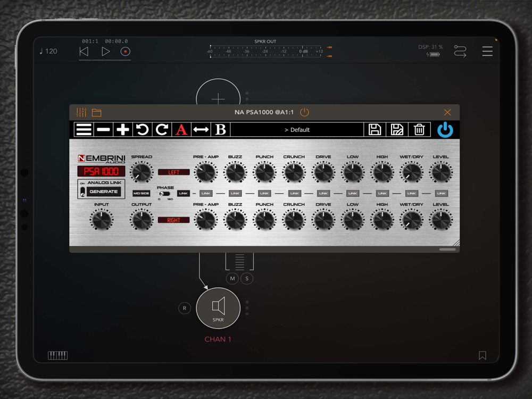Save preset as new file

tap(397, 130)
